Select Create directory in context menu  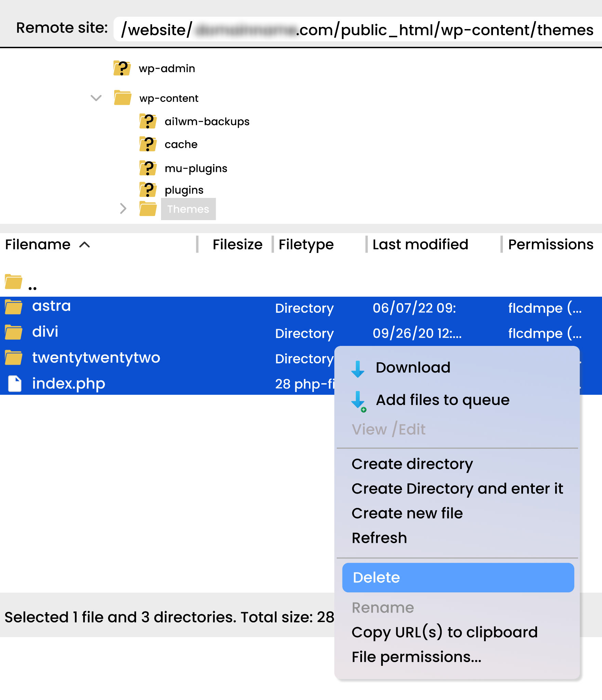click(412, 464)
